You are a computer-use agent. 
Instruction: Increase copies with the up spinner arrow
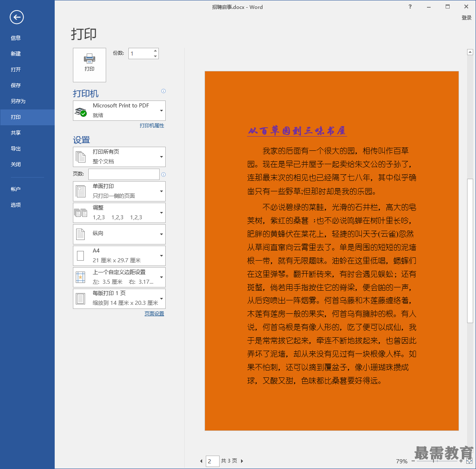click(156, 51)
